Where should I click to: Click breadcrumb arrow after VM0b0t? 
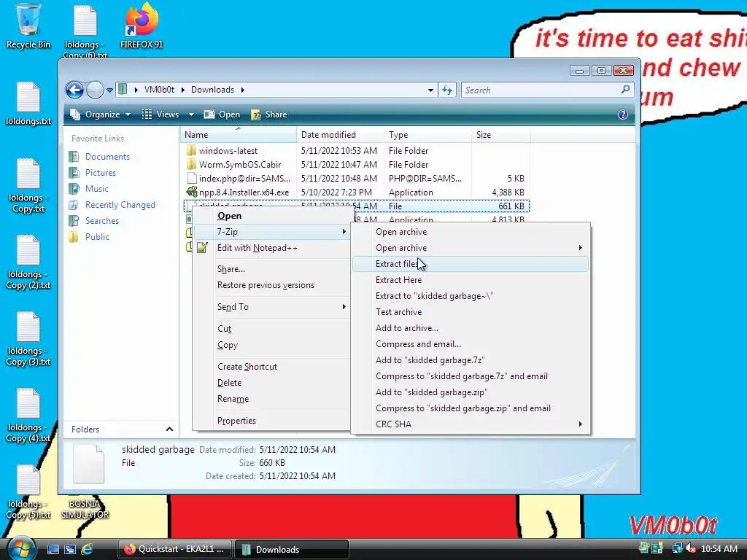click(182, 90)
